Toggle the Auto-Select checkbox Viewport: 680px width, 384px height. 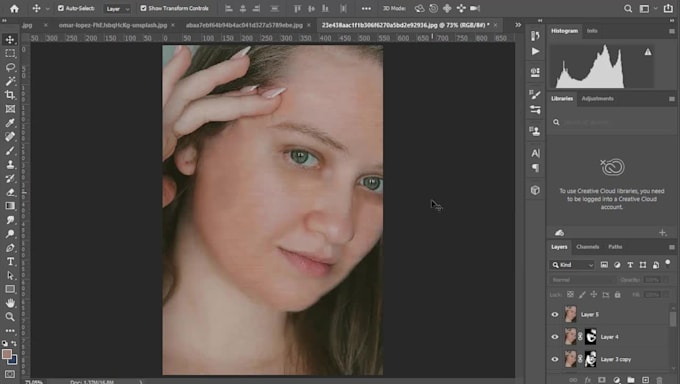61,8
